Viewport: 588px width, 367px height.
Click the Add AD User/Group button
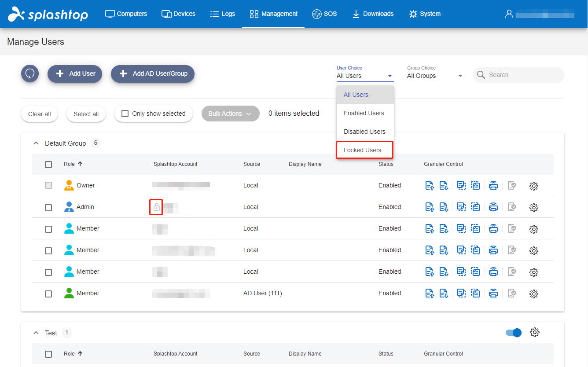click(152, 74)
